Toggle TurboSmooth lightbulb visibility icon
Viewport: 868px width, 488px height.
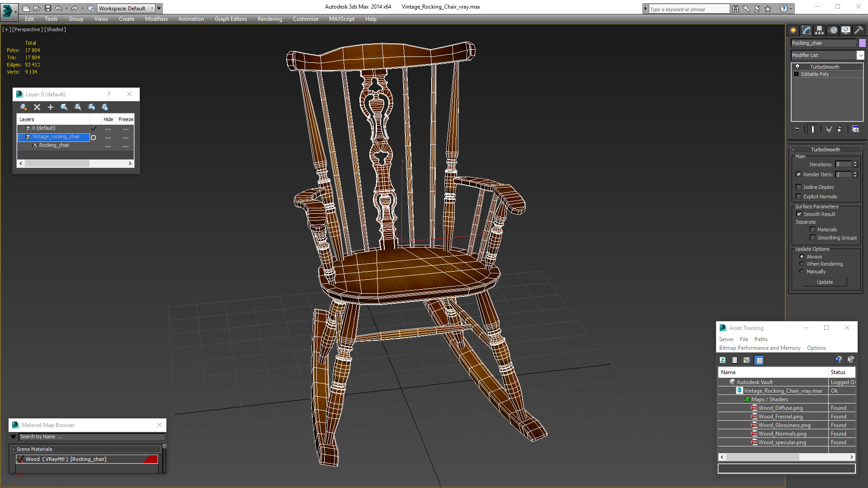coord(797,67)
